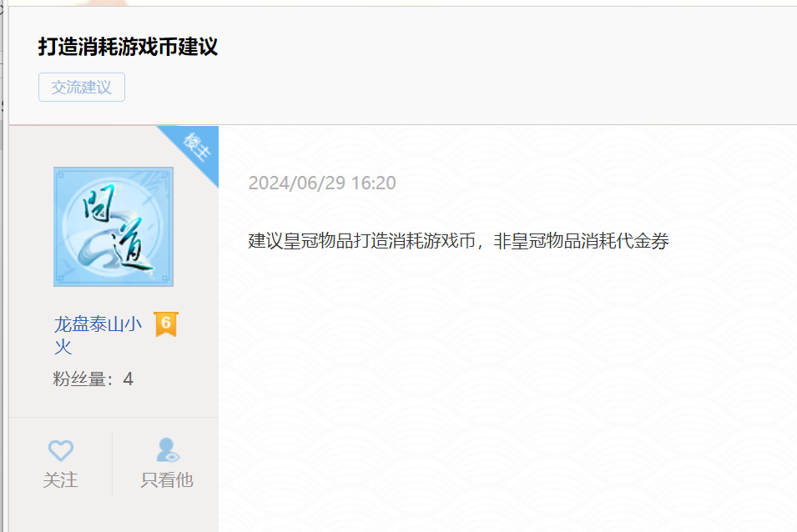Click the level 6 badge icon
The width and height of the screenshot is (797, 532).
166,324
